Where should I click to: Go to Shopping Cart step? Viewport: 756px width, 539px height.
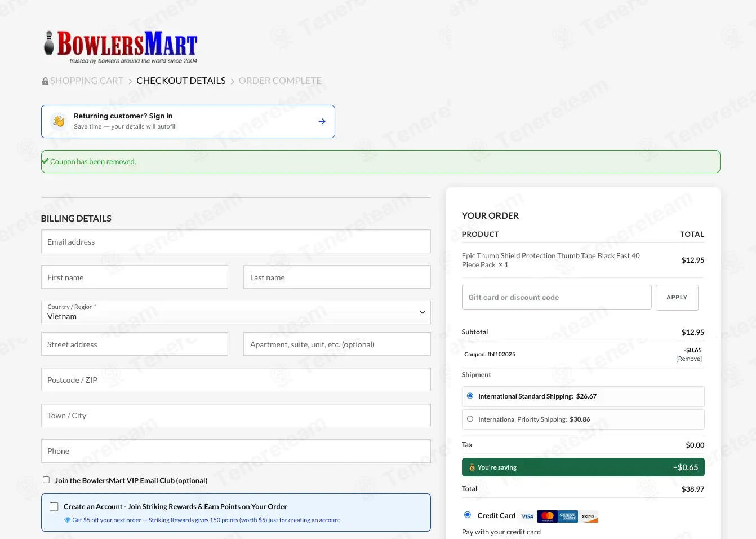(87, 81)
